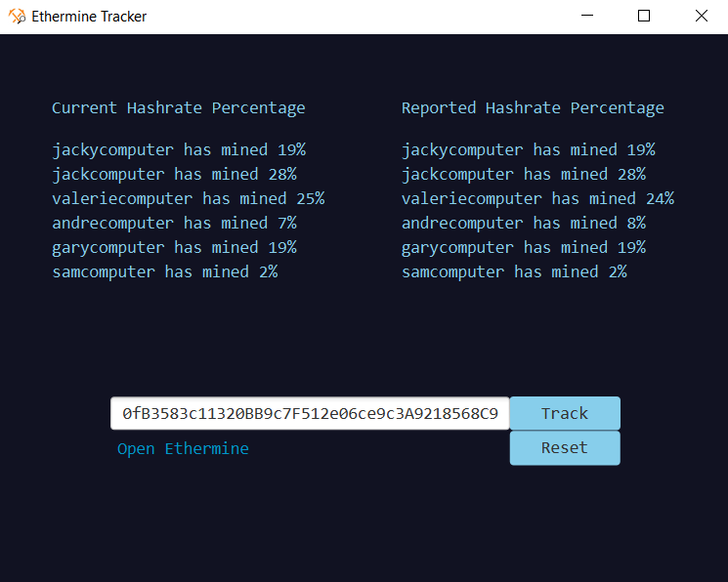Close the Ethermine Tracker window
Image resolution: width=728 pixels, height=582 pixels.
pos(701,16)
